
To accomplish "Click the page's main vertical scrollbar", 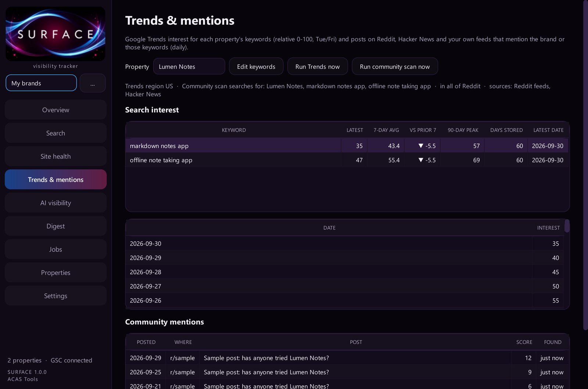I will [585, 165].
